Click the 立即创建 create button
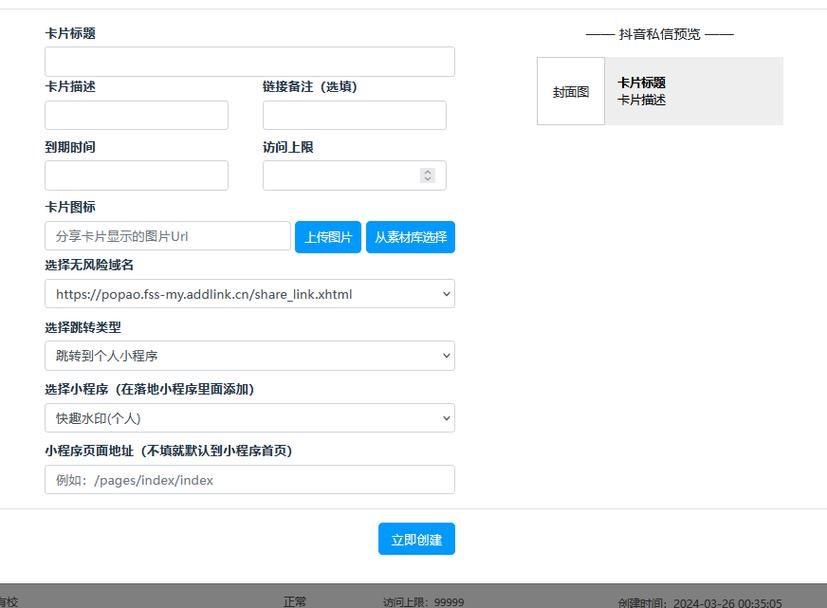 tap(416, 538)
